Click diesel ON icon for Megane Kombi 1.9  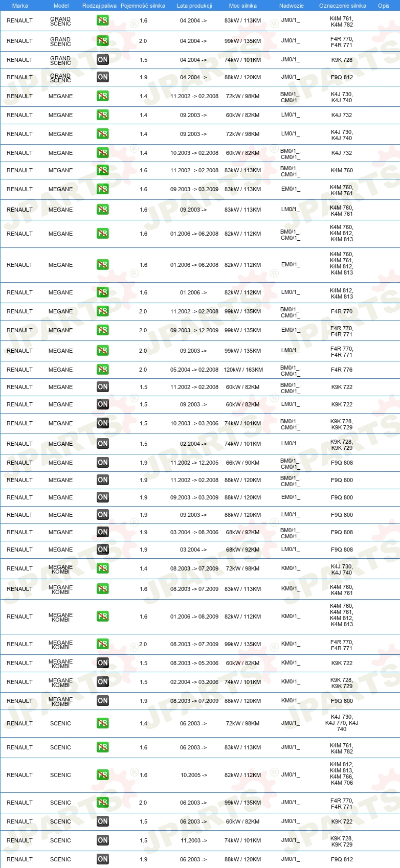pyautogui.click(x=103, y=701)
